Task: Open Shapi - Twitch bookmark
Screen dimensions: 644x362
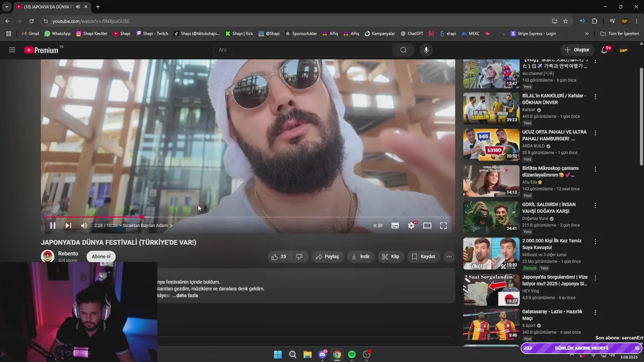Action: coord(152,34)
